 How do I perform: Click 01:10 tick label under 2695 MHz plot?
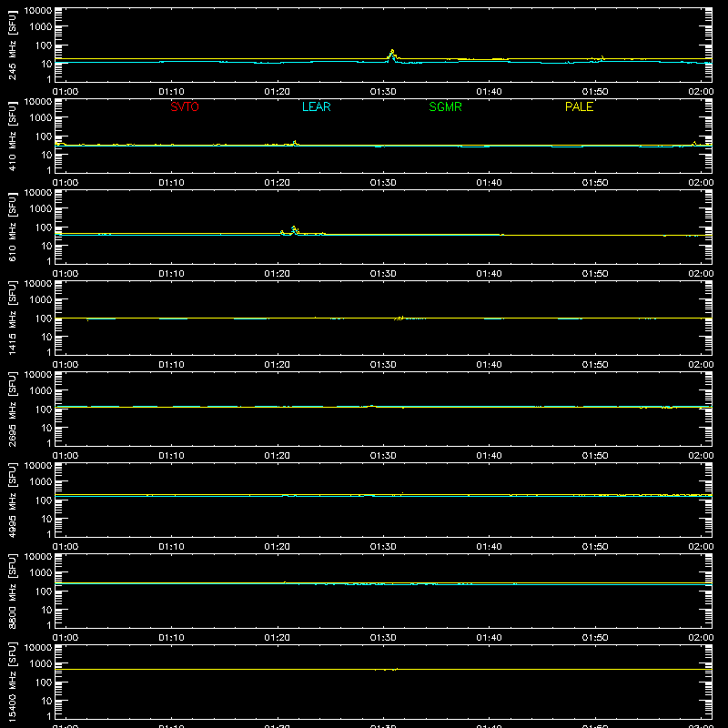171,456
